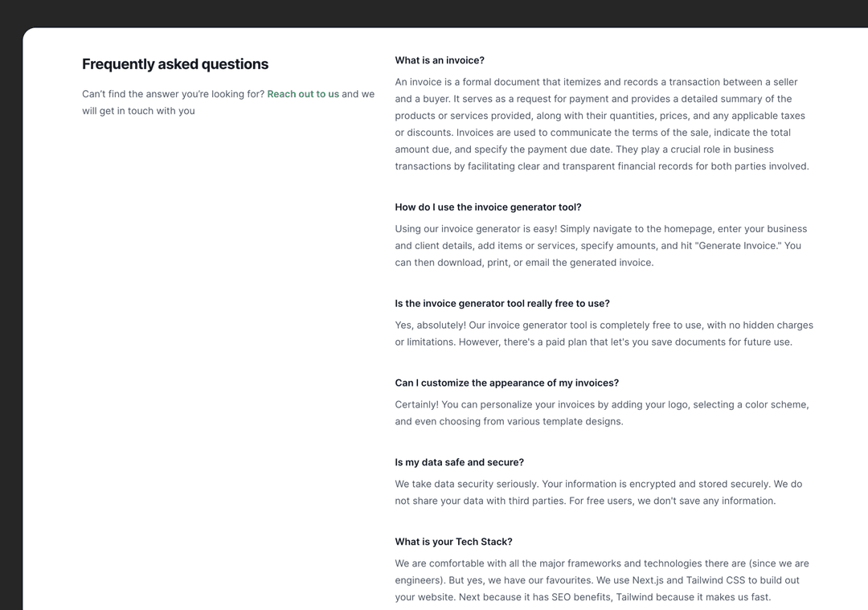Select "Is the invoice generator tool really free" question

502,304
